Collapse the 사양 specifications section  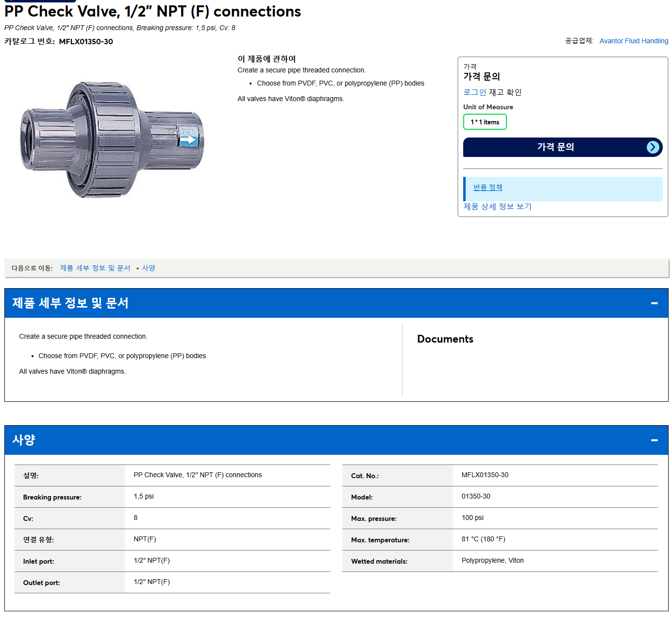point(654,440)
